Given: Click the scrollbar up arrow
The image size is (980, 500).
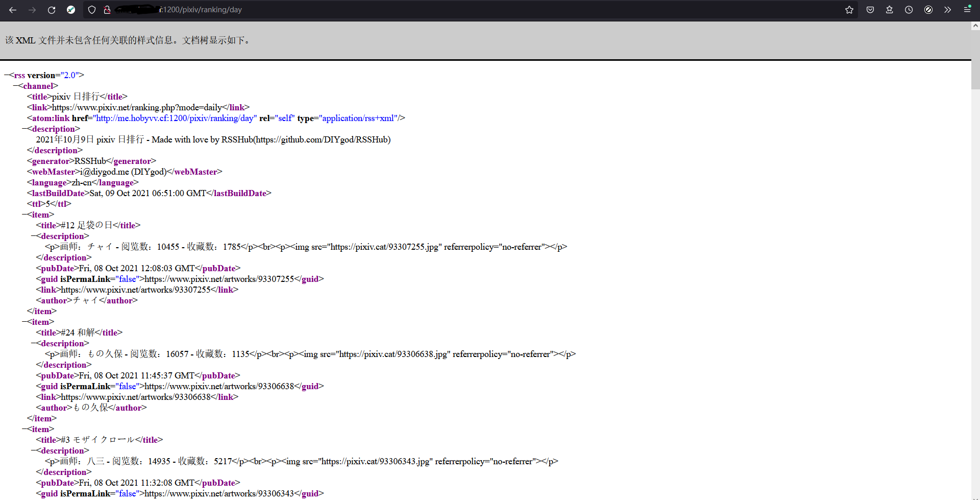Looking at the screenshot, I should (x=975, y=26).
